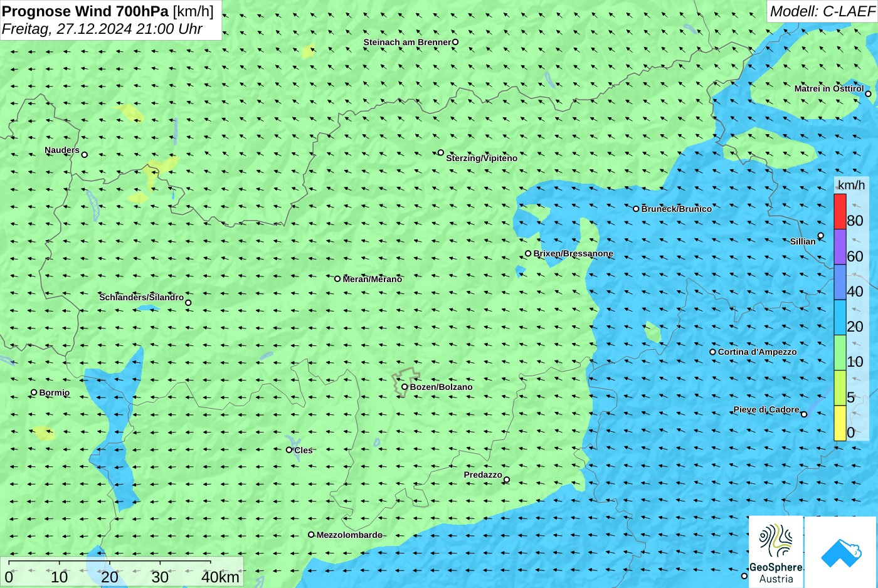This screenshot has height=588, width=878.
Task: Click the Bormio location marker circle
Action: click(34, 392)
